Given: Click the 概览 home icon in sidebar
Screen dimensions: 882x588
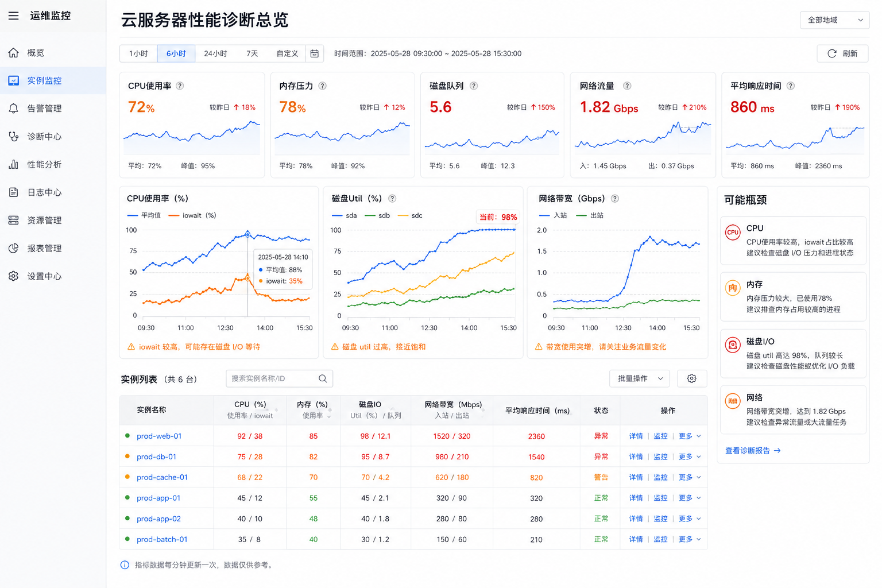Looking at the screenshot, I should tap(14, 53).
